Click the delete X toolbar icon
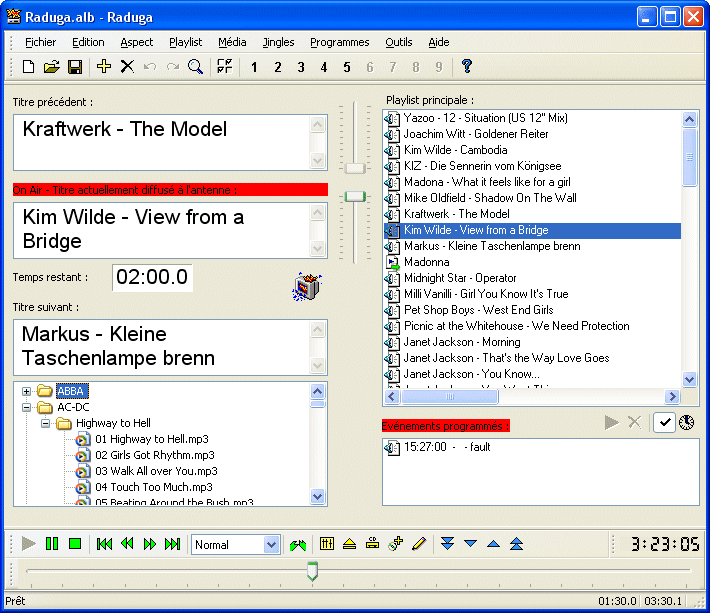 pyautogui.click(x=127, y=67)
